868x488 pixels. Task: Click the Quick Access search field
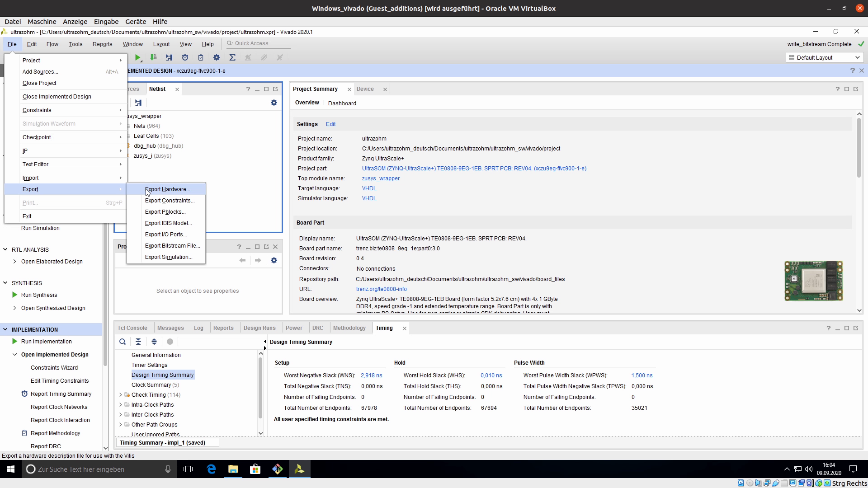tap(258, 43)
